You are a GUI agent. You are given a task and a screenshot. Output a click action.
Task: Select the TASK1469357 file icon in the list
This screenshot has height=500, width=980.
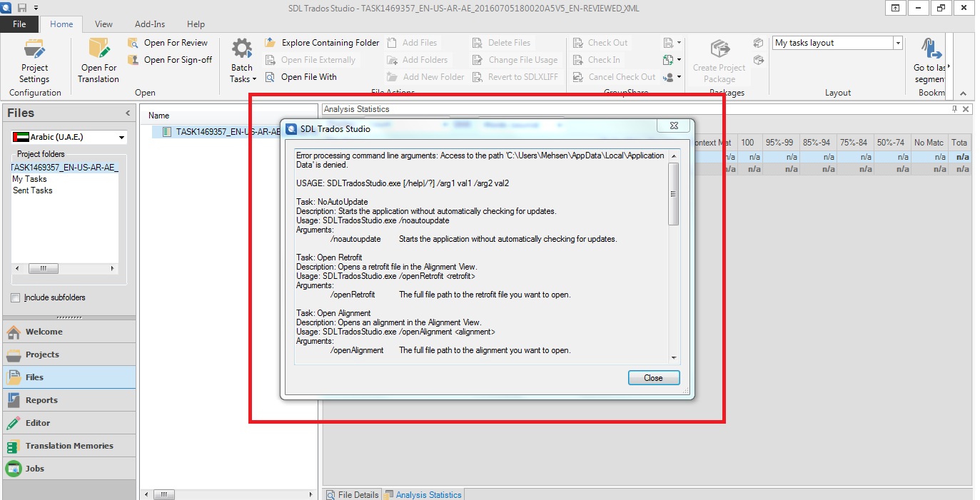click(x=167, y=132)
